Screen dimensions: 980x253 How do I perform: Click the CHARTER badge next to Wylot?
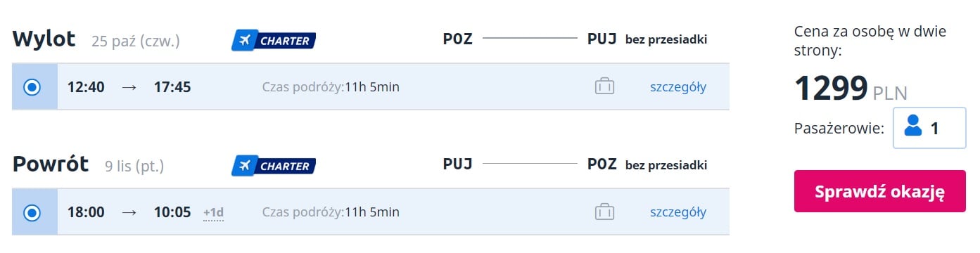click(274, 41)
